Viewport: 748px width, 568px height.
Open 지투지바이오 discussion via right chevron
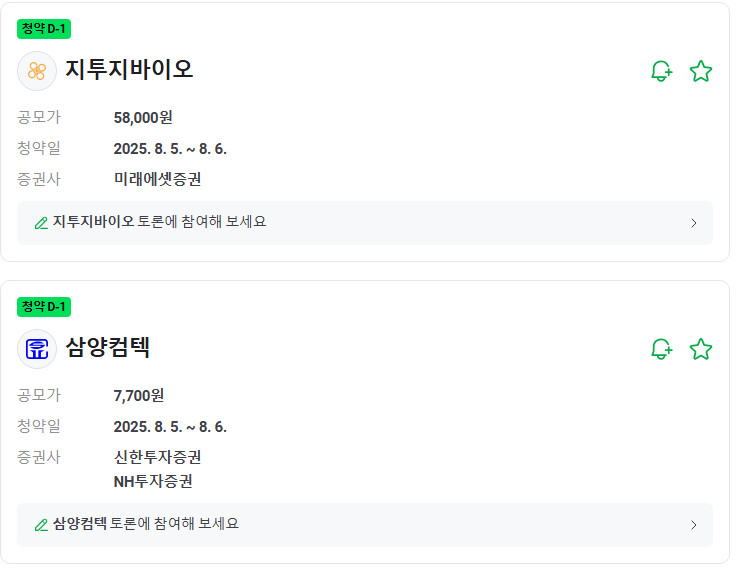[694, 223]
